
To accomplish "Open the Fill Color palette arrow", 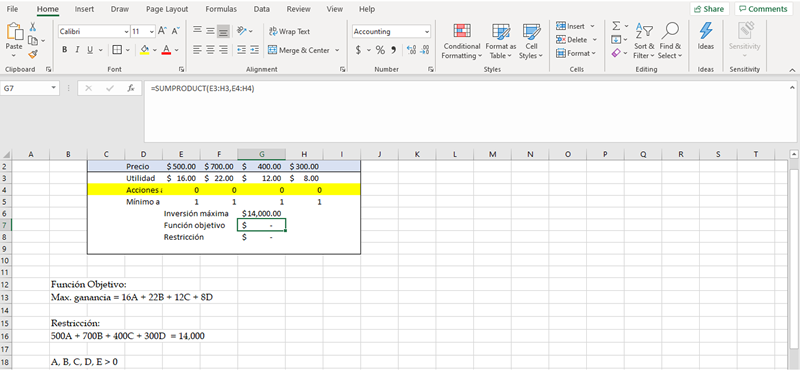I will 155,50.
